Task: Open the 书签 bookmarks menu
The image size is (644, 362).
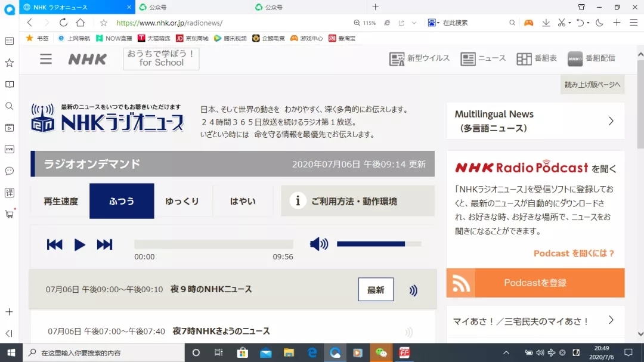Action: [37, 38]
